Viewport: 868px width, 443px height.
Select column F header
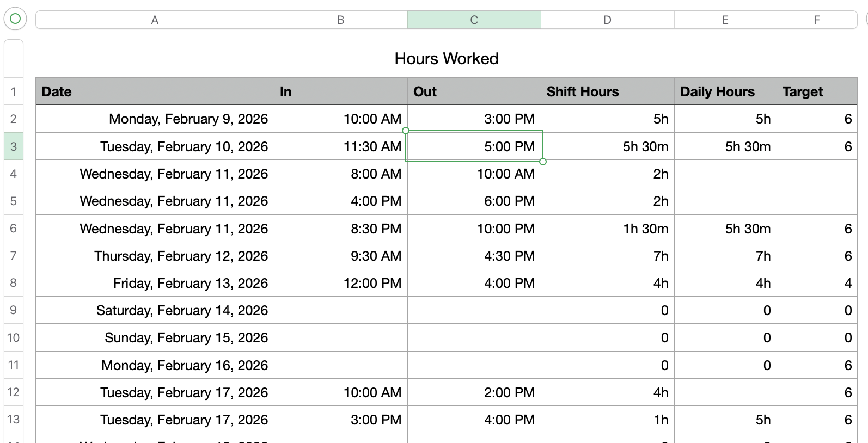(816, 20)
